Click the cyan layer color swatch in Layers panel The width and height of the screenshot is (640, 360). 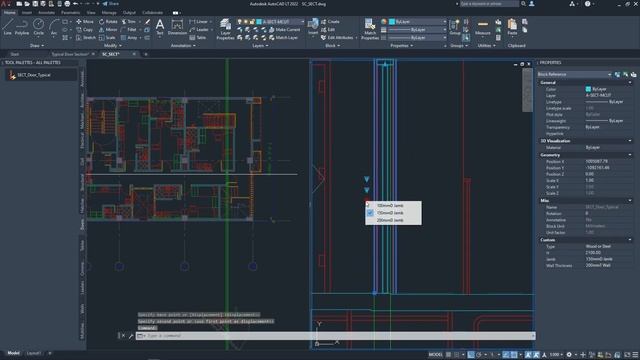click(x=259, y=21)
